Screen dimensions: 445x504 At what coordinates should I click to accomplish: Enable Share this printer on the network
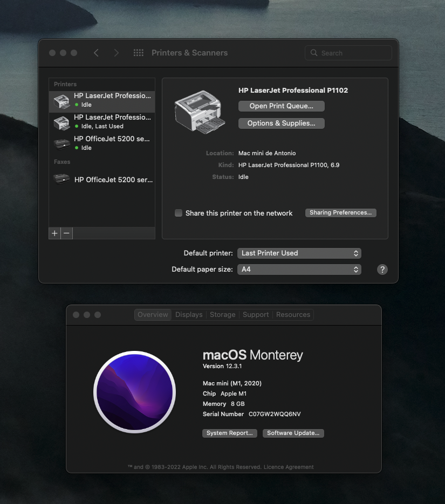[179, 213]
